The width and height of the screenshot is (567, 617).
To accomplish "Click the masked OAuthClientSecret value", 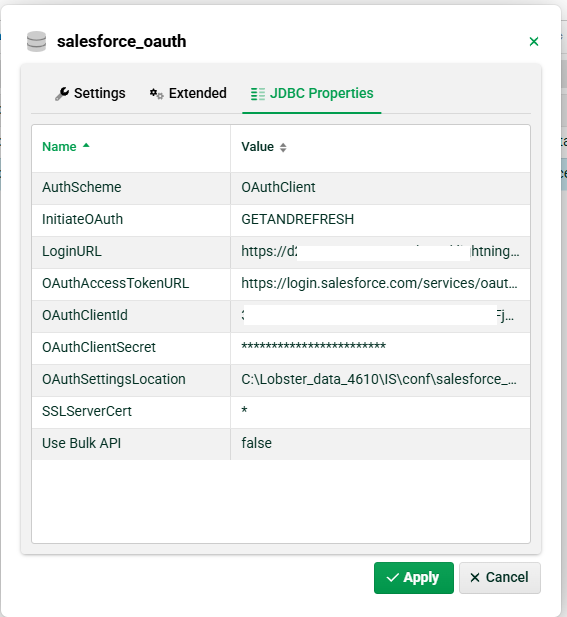I will [x=314, y=346].
